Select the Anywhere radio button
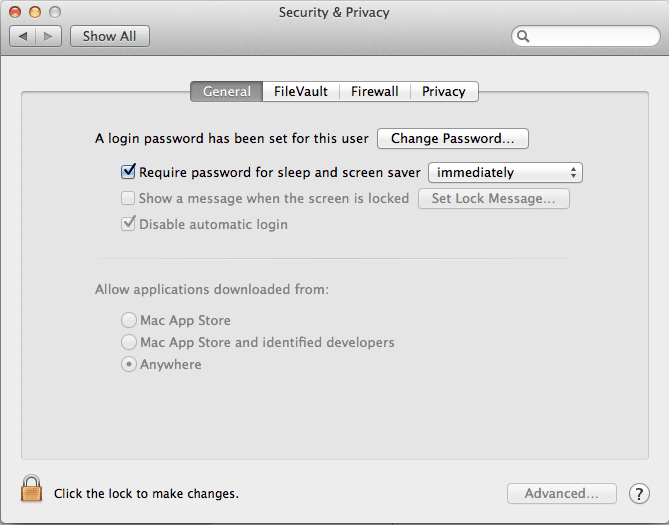The height and width of the screenshot is (525, 669). click(129, 365)
